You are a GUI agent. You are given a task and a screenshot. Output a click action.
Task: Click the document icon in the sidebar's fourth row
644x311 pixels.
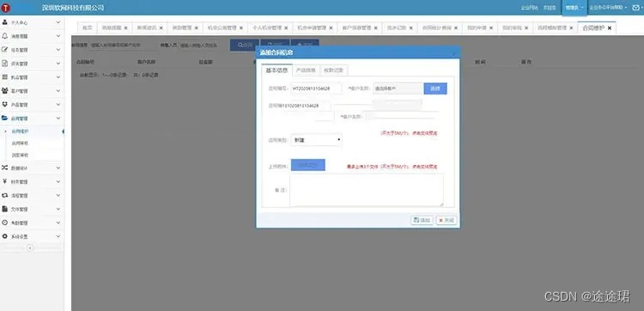tap(5, 64)
